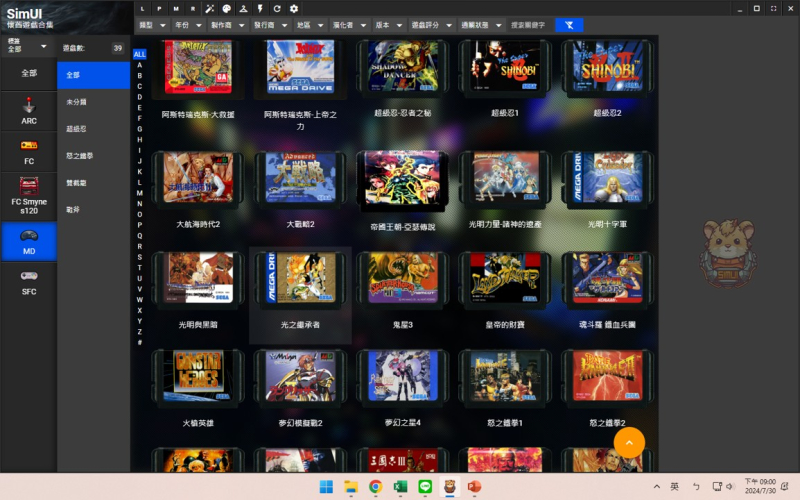Click the 英 input language indicator
800x500 pixels.
pos(674,487)
